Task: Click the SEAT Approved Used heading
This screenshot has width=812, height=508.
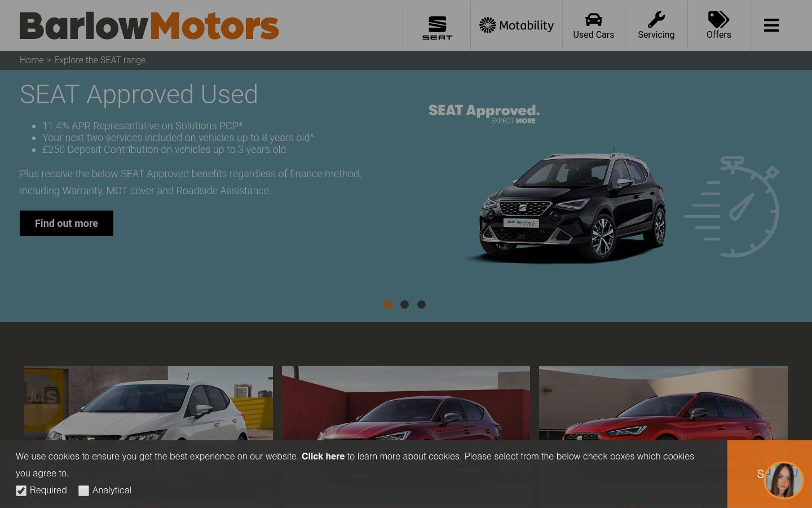Action: (x=139, y=94)
